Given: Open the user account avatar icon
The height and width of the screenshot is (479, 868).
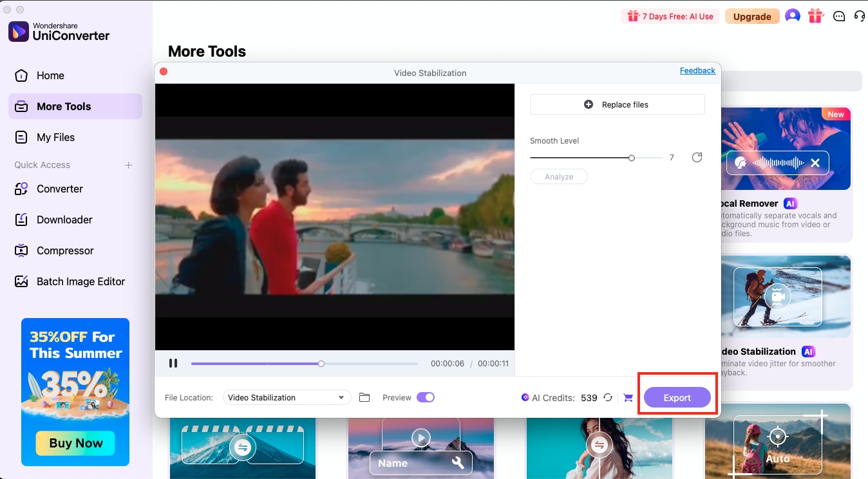Looking at the screenshot, I should (793, 16).
